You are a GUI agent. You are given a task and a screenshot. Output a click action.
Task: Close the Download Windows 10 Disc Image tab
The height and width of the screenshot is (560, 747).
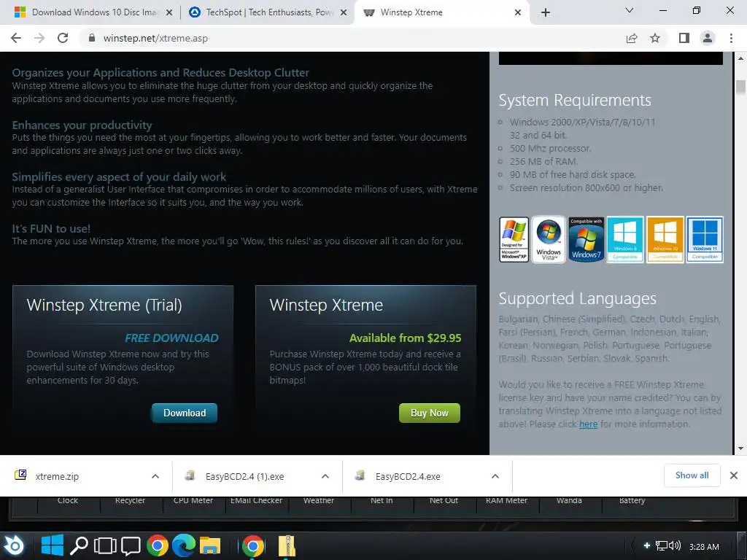[x=169, y=13]
